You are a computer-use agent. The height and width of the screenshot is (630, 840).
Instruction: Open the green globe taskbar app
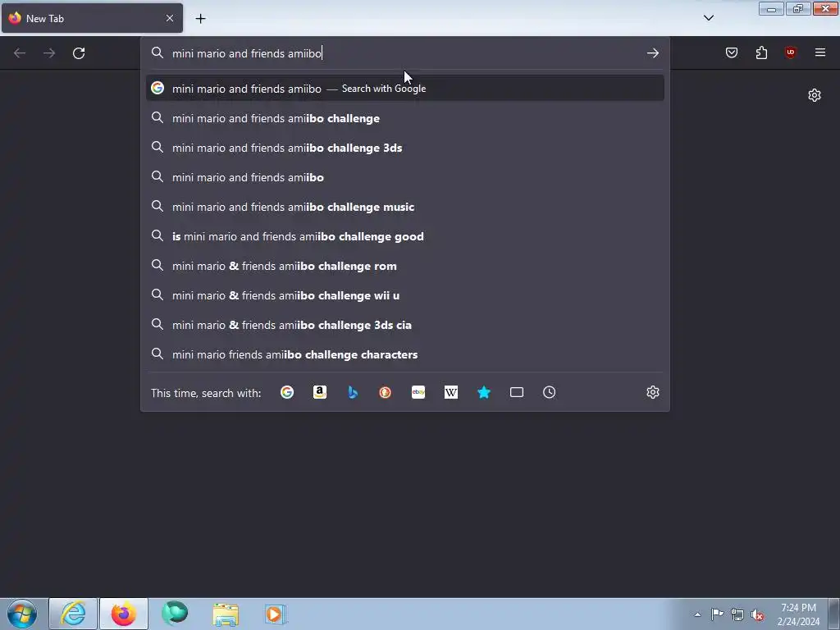[175, 614]
